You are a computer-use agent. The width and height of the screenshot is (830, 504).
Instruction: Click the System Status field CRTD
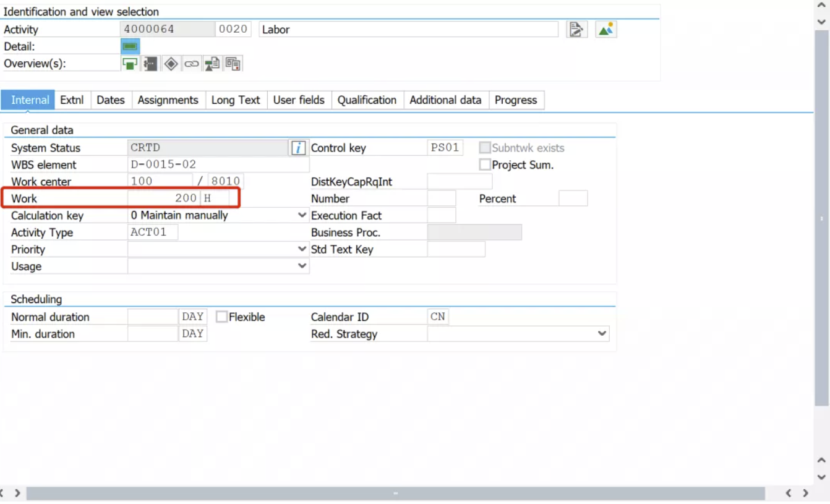(x=208, y=148)
